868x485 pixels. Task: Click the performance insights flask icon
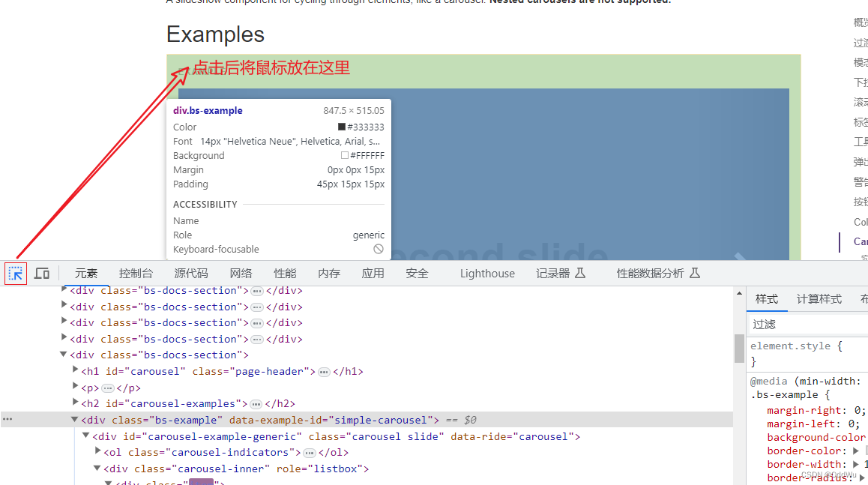click(x=694, y=273)
